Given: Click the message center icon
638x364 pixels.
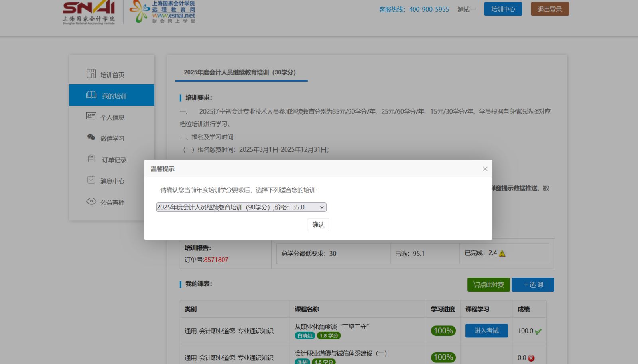Looking at the screenshot, I should [91, 180].
